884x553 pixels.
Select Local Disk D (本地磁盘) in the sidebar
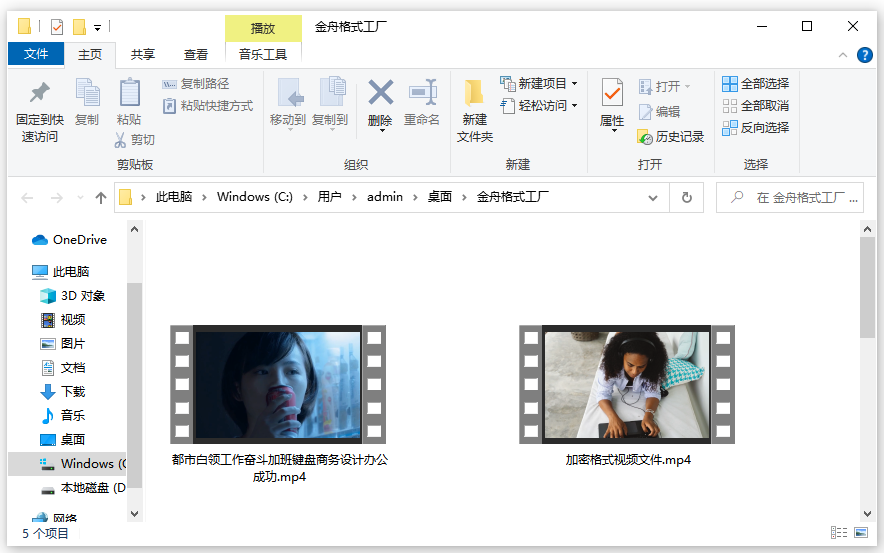pyautogui.click(x=83, y=488)
